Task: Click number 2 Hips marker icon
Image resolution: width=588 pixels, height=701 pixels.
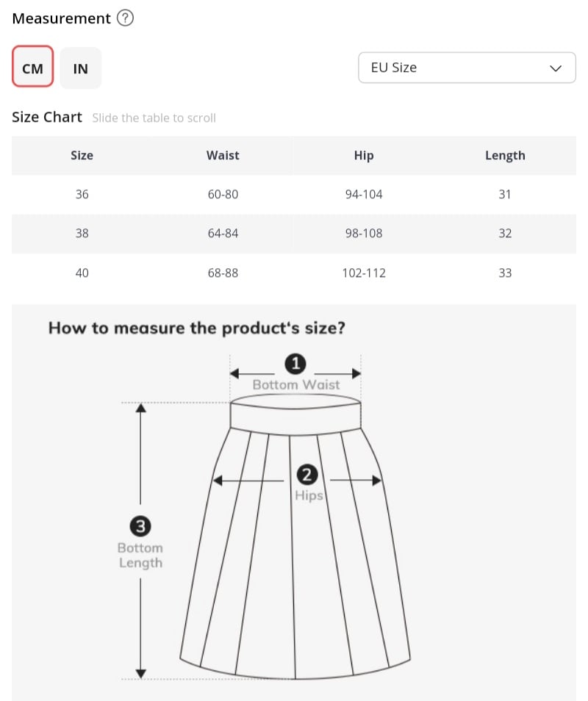Action: coord(306,475)
